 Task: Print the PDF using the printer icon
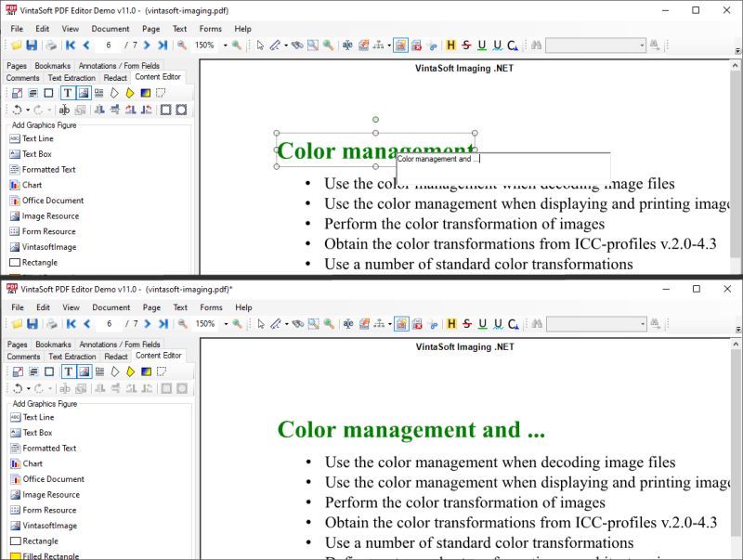50,45
